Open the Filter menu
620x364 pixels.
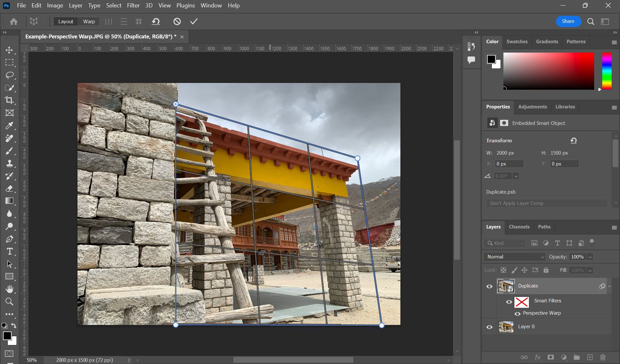(x=133, y=5)
